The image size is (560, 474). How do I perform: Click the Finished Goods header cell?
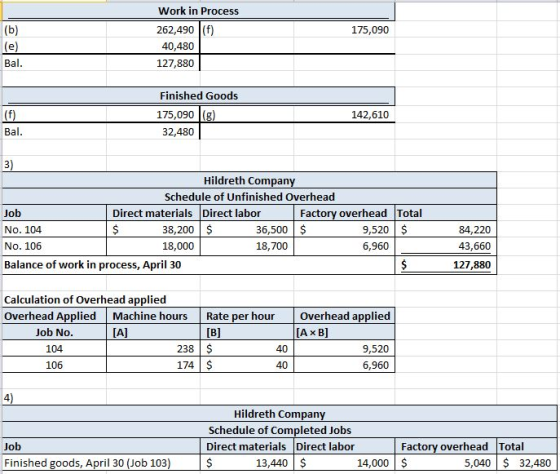coord(199,96)
